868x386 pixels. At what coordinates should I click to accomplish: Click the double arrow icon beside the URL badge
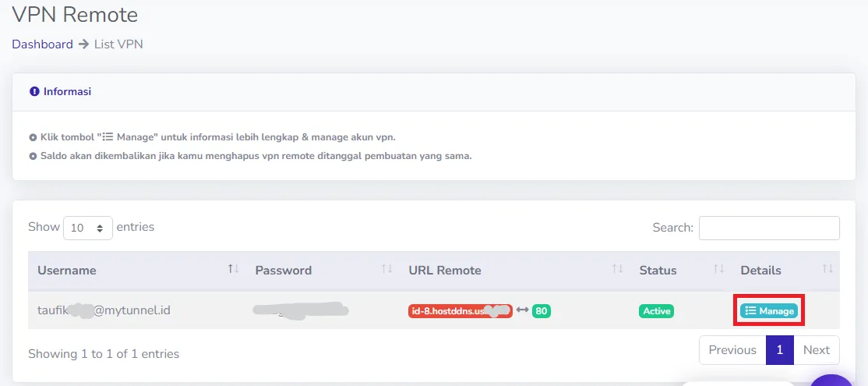522,310
